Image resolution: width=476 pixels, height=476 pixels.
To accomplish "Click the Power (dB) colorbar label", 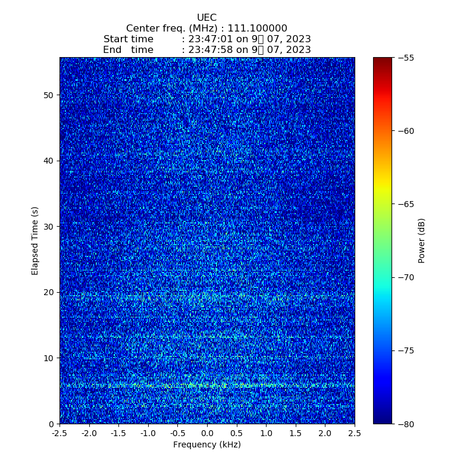I will (422, 240).
